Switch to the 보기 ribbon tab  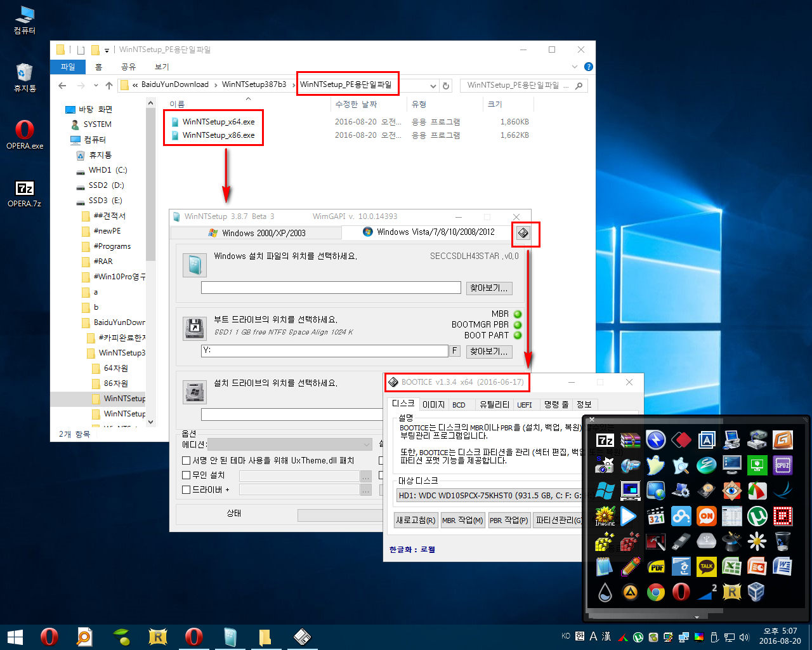click(x=162, y=67)
